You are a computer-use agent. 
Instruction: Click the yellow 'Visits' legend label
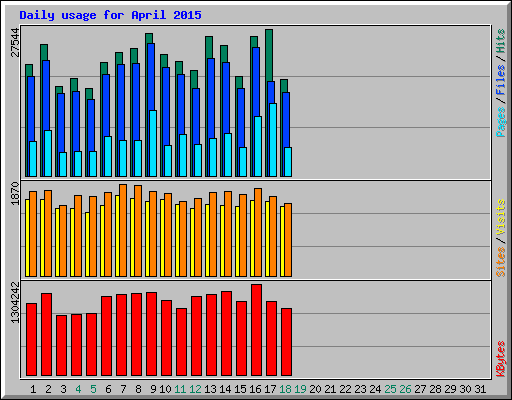tap(501, 218)
